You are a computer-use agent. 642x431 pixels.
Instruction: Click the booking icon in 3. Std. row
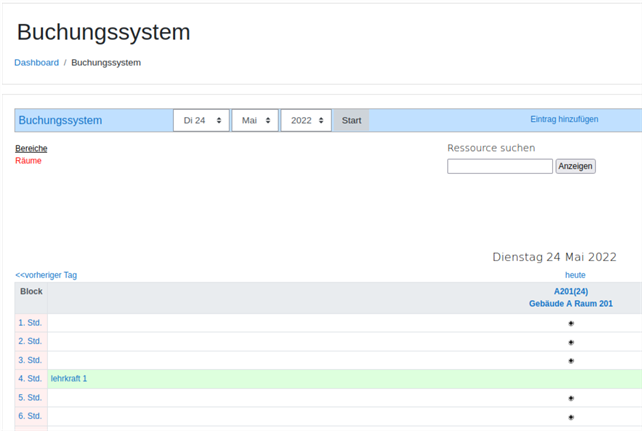tap(571, 360)
